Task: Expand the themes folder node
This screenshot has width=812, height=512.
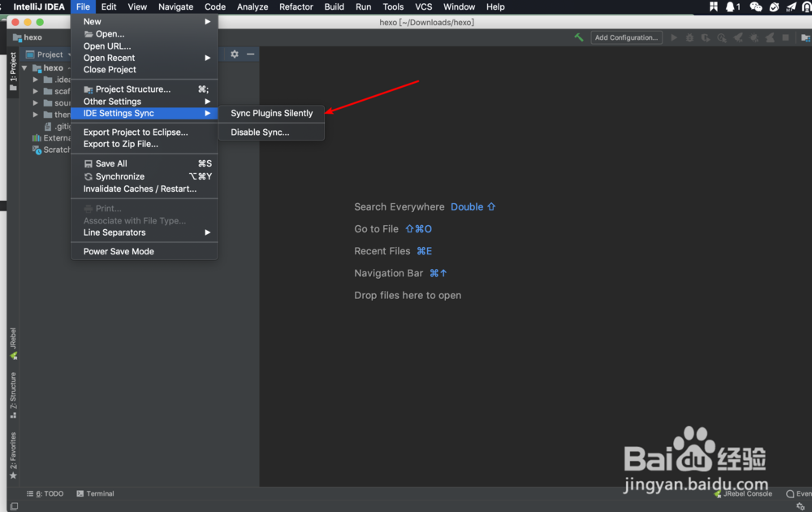Action: tap(35, 115)
